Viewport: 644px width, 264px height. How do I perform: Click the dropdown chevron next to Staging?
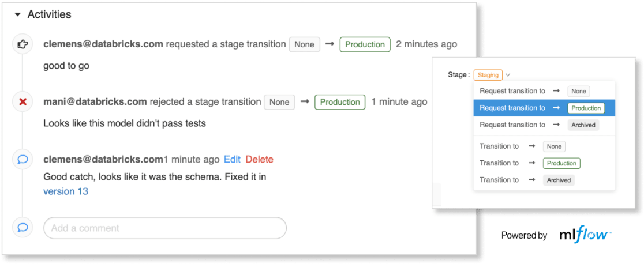click(508, 75)
